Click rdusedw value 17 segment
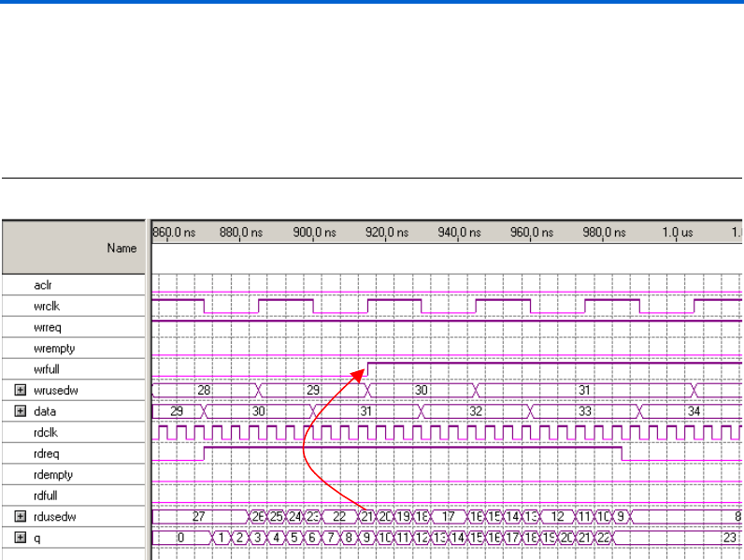This screenshot has height=560, width=744. pos(449,516)
